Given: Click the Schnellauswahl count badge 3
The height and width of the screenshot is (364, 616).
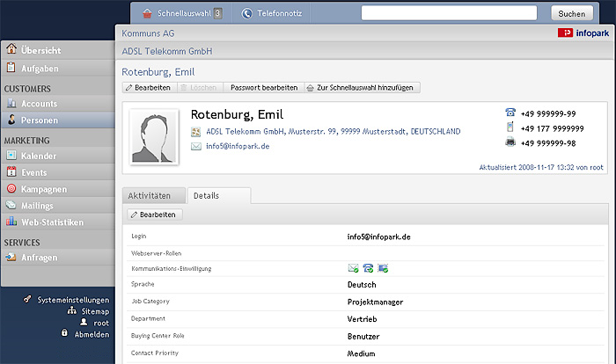Looking at the screenshot, I should pyautogui.click(x=217, y=13).
